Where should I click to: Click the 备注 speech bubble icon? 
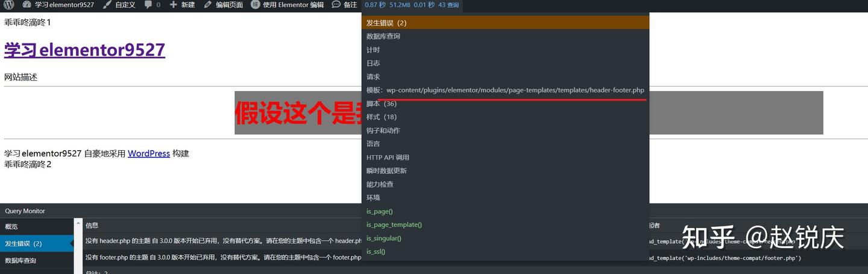336,5
